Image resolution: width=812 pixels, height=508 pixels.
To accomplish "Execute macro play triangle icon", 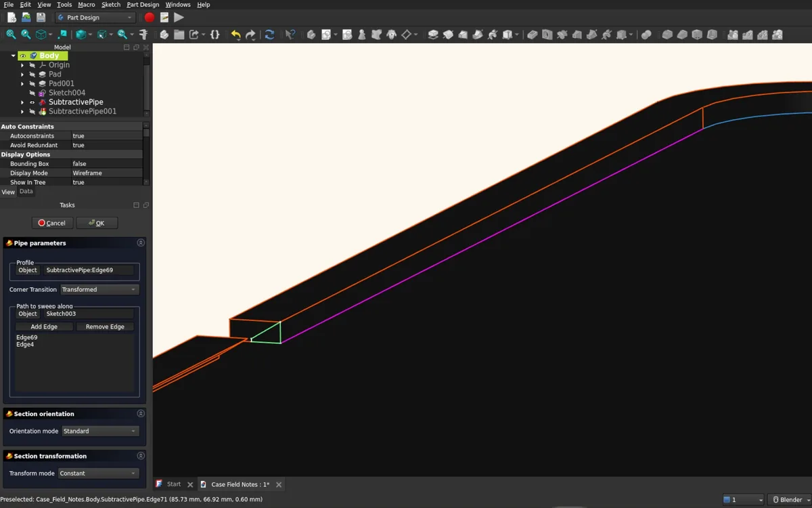I will pos(179,18).
